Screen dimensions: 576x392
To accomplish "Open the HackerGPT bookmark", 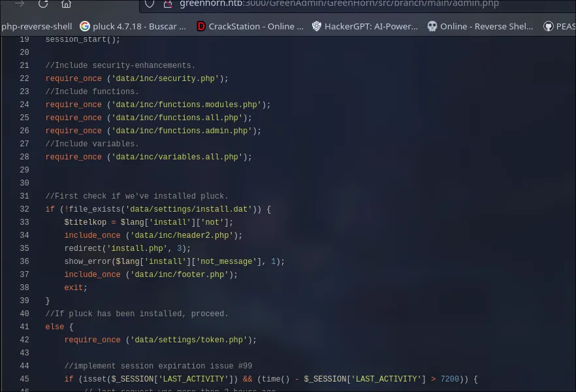I will pos(365,26).
